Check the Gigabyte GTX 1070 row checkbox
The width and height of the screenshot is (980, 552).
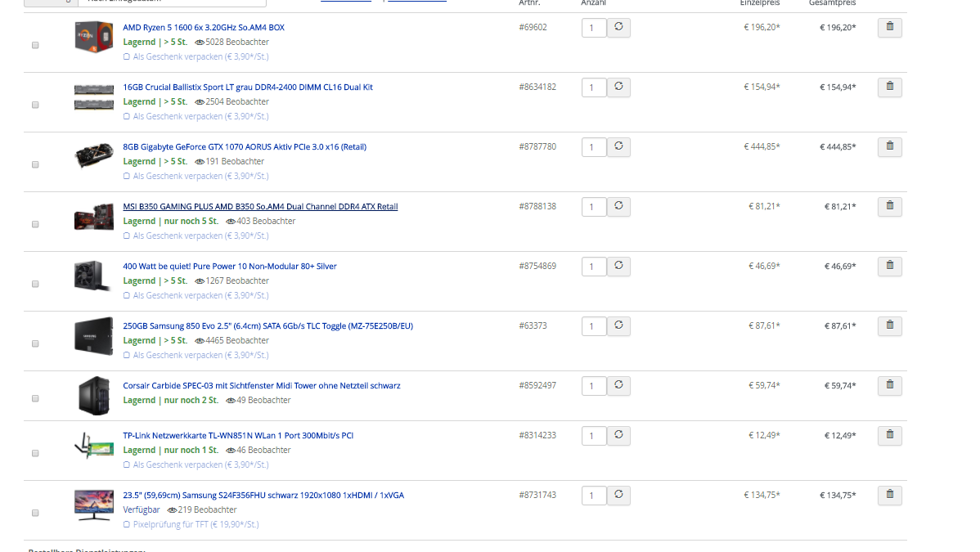point(35,164)
